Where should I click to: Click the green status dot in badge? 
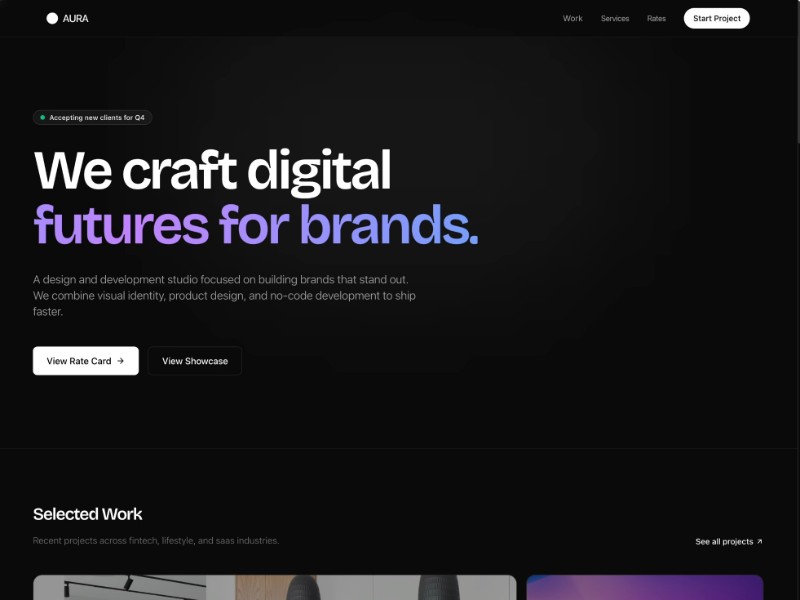(42, 118)
